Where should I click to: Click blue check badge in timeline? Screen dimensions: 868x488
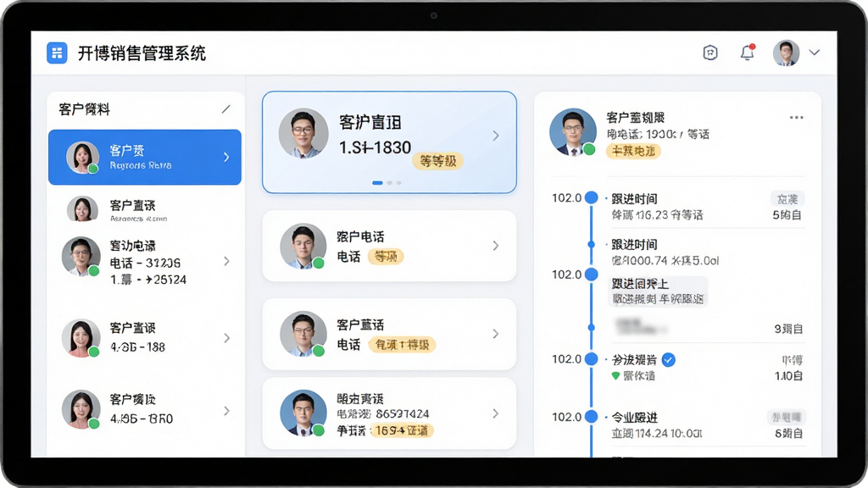tap(669, 359)
